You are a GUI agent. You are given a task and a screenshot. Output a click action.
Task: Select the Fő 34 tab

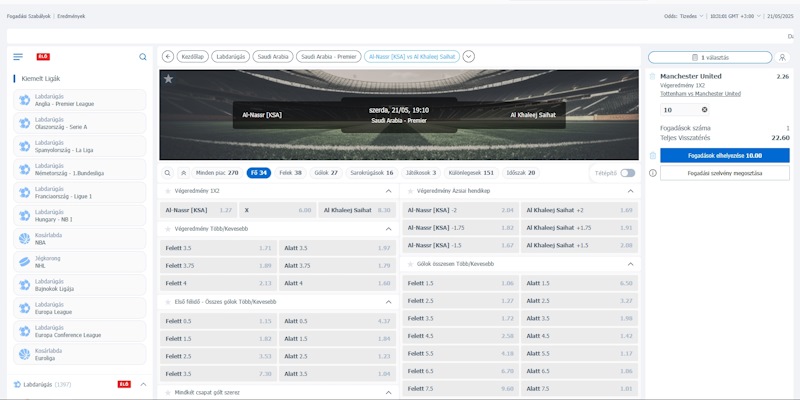pyautogui.click(x=259, y=173)
